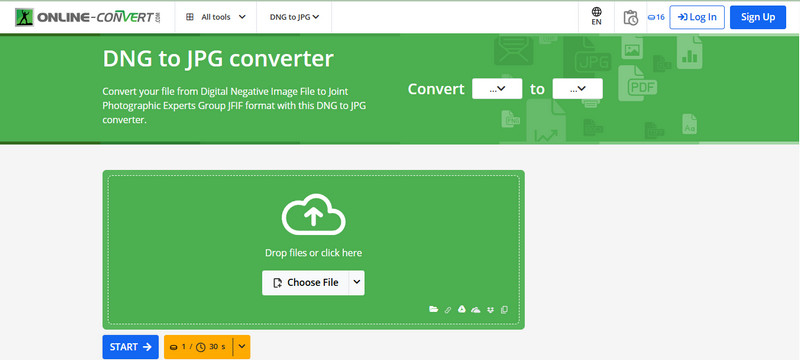
Task: Click the Log In button
Action: (697, 17)
